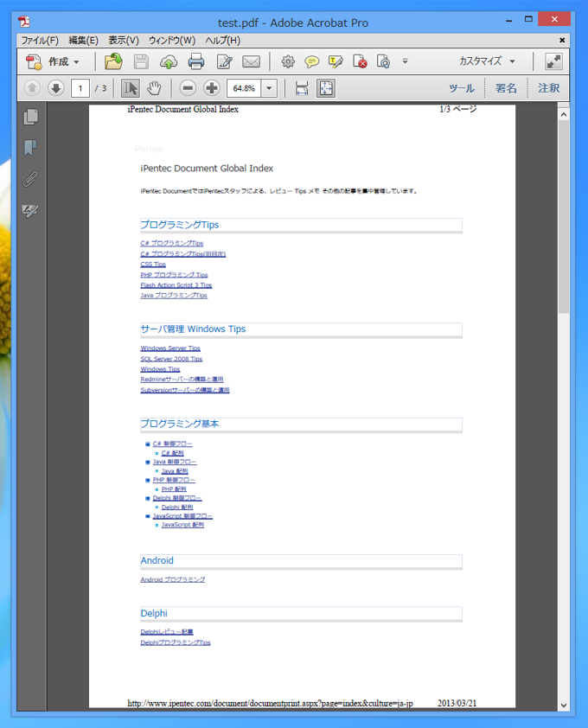The width and height of the screenshot is (588, 728).
Task: Click the scrollbar down arrow
Action: [x=564, y=706]
